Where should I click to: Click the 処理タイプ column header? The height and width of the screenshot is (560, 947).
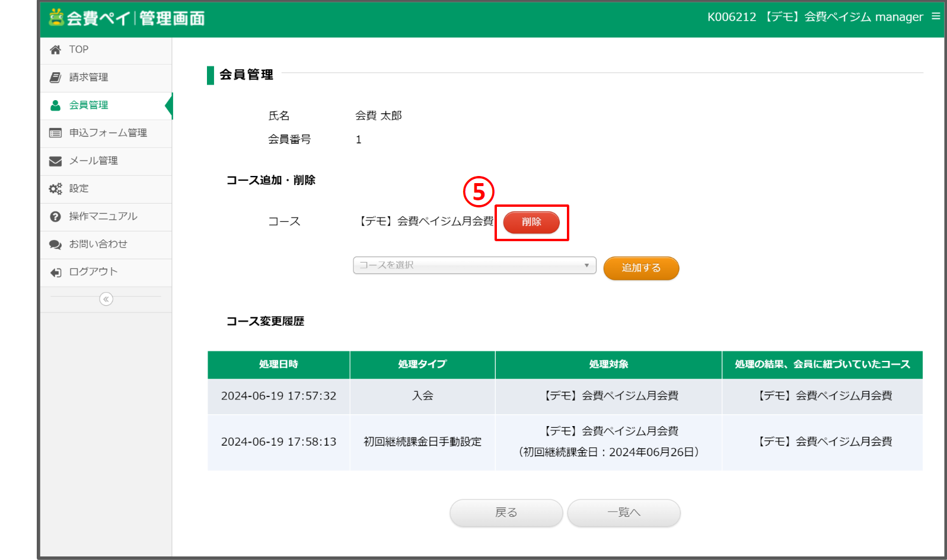(x=422, y=364)
